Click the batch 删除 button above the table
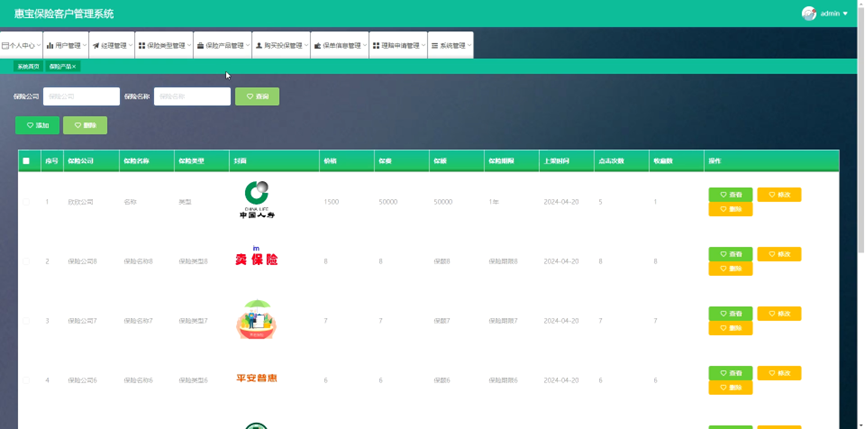 (x=85, y=125)
